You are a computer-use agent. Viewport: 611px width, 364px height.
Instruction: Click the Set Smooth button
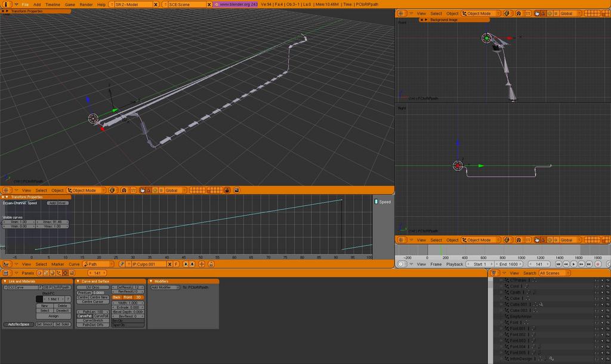(44, 324)
